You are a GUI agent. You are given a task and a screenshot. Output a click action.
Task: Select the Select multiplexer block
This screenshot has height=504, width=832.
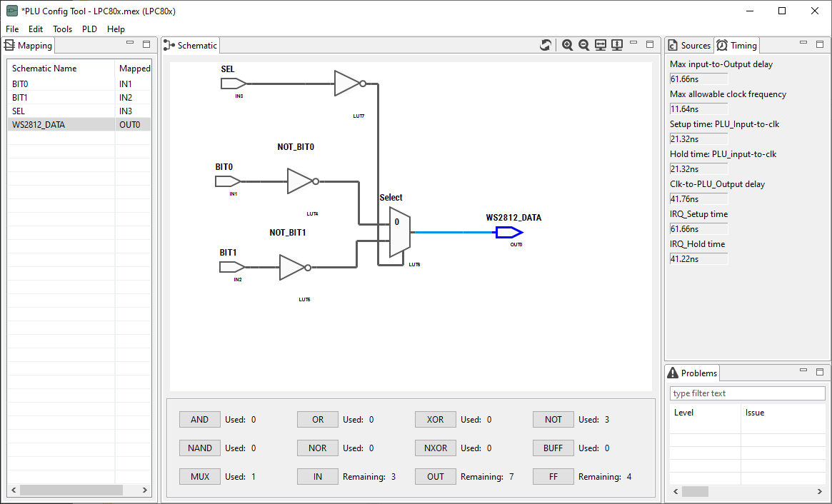[x=399, y=233]
